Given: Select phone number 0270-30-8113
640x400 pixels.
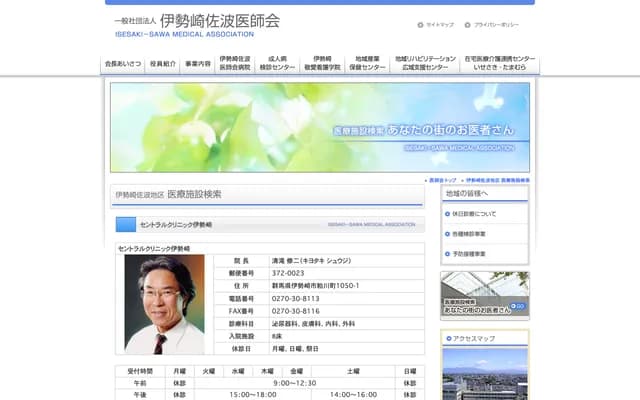Looking at the screenshot, I should coord(296,299).
